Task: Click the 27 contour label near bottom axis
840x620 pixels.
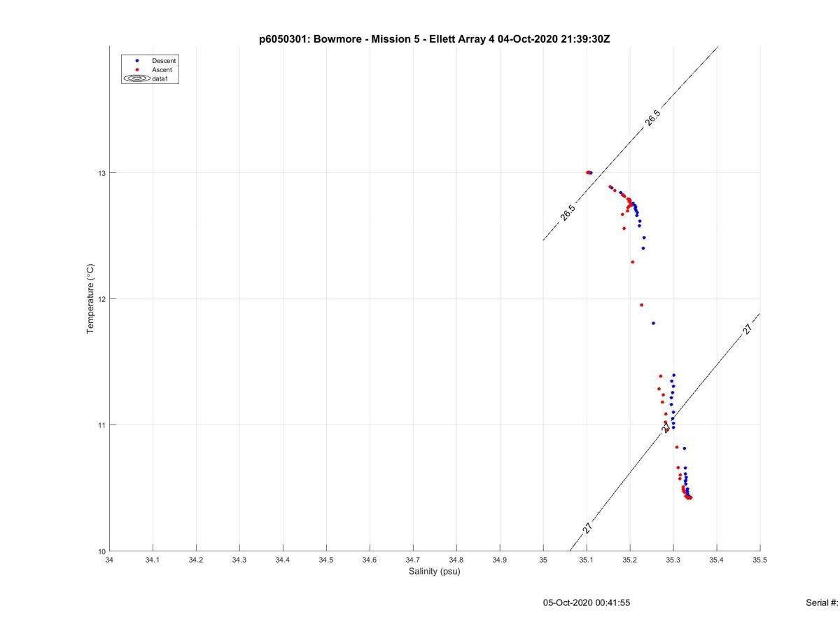Action: pos(587,529)
